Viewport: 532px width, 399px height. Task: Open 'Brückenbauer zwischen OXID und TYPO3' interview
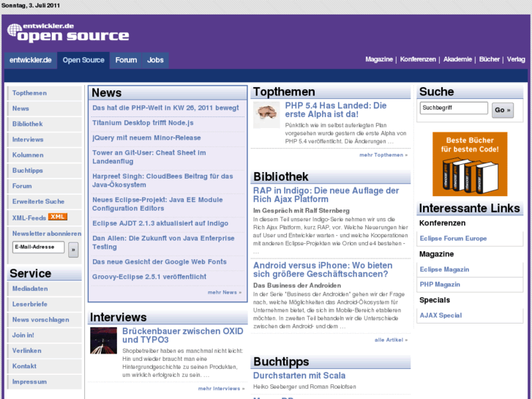pyautogui.click(x=183, y=335)
